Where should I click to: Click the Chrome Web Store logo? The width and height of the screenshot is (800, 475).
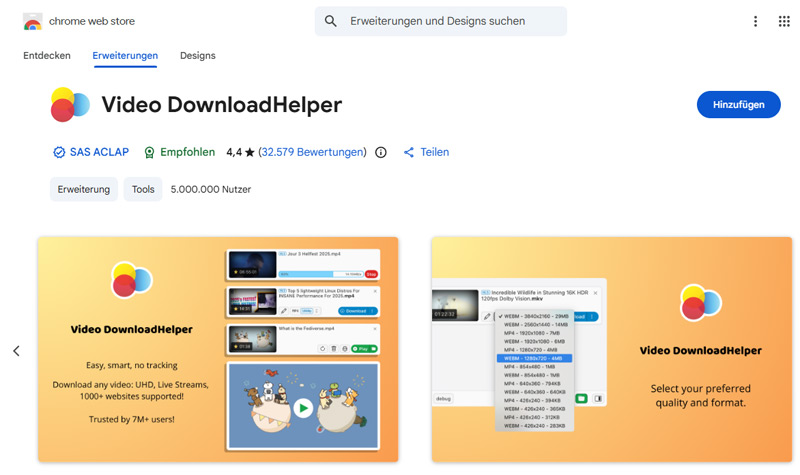coord(32,21)
